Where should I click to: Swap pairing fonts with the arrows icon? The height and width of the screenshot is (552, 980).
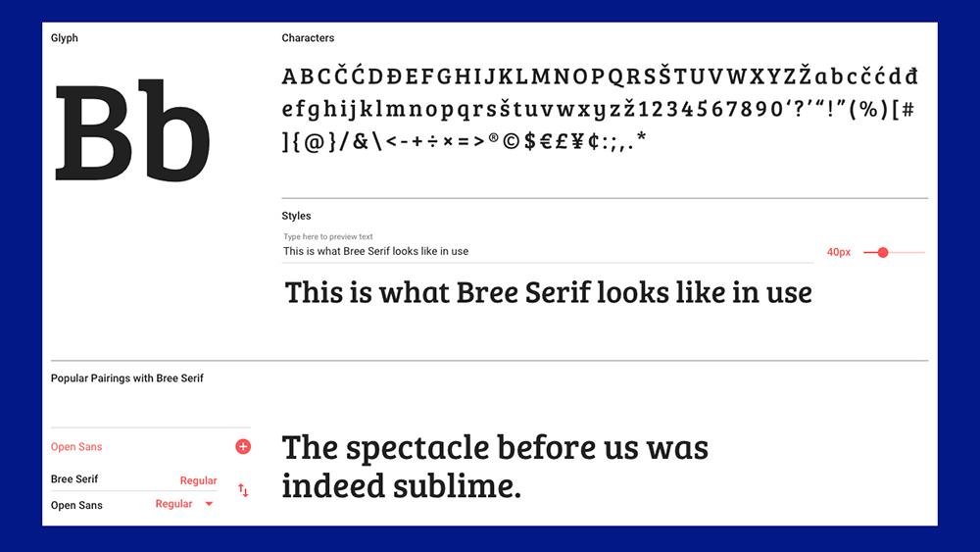(243, 490)
